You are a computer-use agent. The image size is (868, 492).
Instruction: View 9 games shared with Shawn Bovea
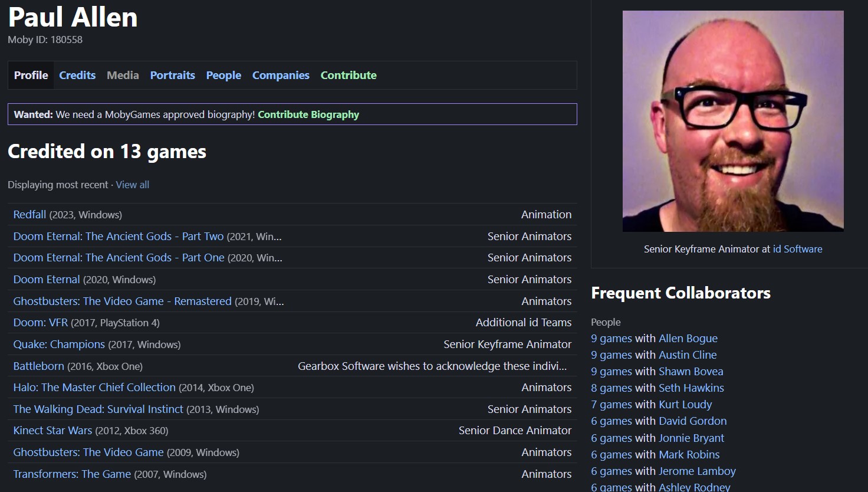(x=611, y=372)
